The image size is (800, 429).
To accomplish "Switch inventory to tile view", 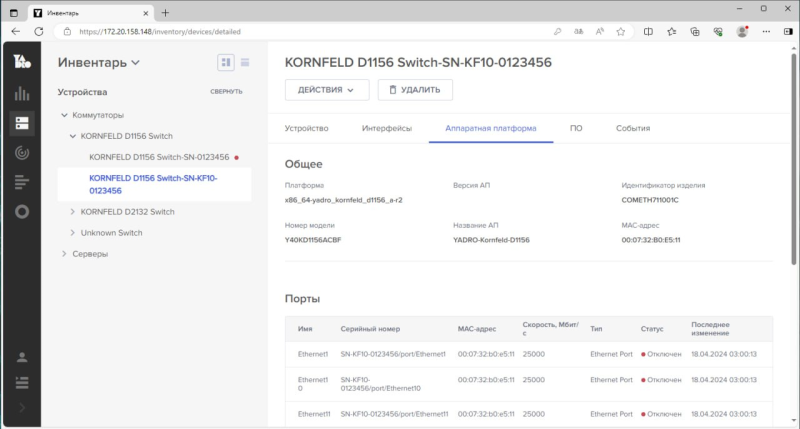I will 226,62.
